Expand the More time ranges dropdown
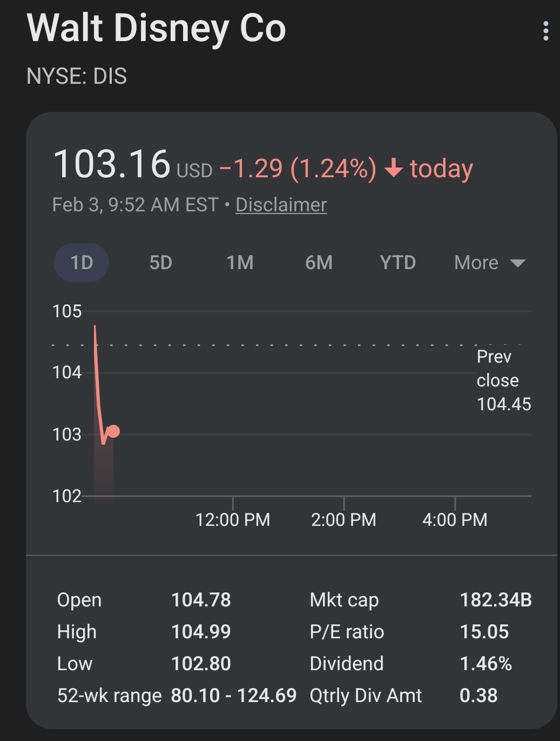Image resolution: width=560 pixels, height=741 pixels. click(490, 263)
